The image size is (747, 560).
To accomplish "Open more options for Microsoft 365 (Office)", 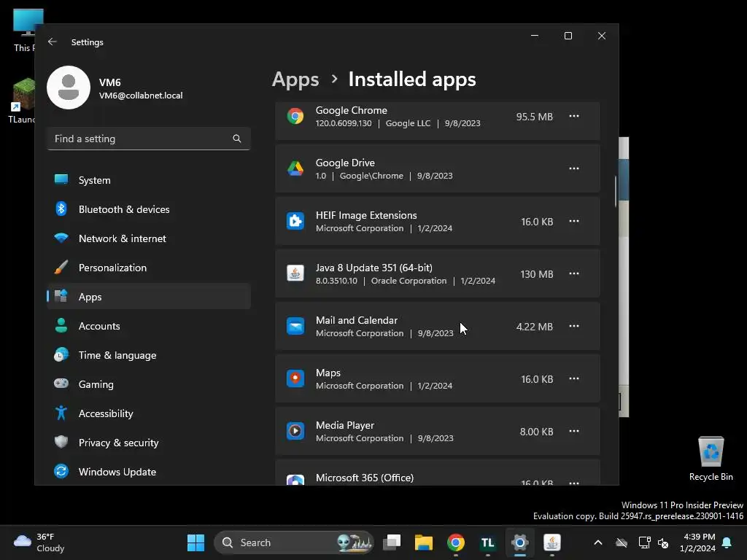I will (x=574, y=482).
